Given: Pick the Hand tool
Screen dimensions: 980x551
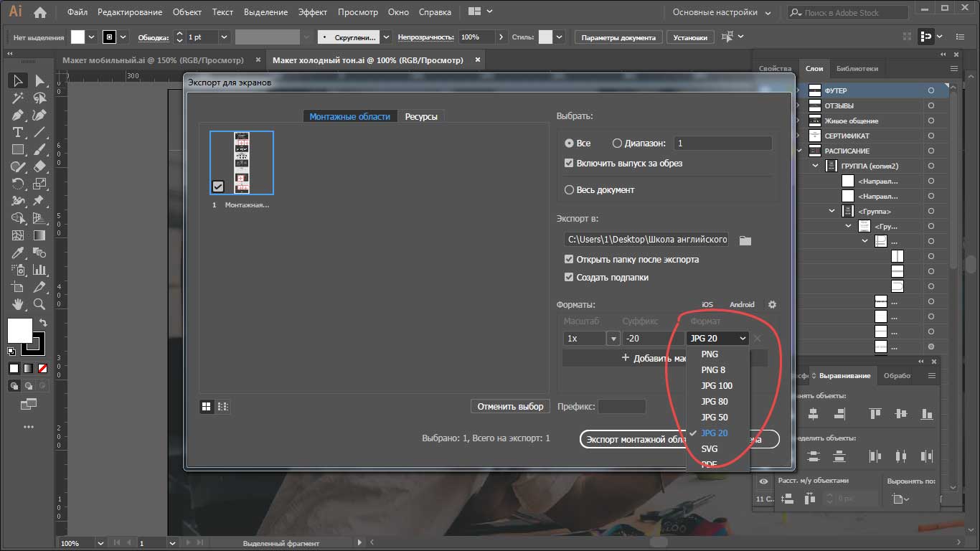Looking at the screenshot, I should [x=18, y=304].
